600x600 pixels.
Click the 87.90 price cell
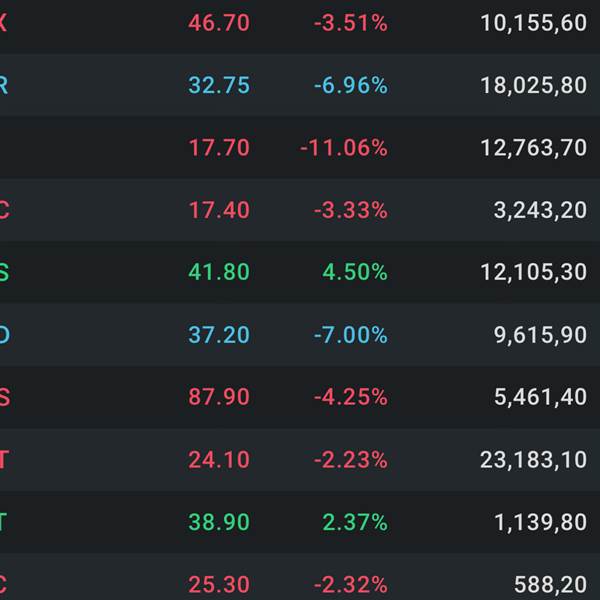pyautogui.click(x=219, y=397)
